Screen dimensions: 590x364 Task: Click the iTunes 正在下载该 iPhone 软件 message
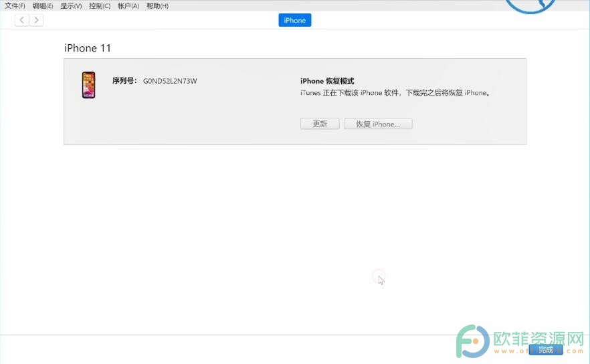(x=395, y=93)
